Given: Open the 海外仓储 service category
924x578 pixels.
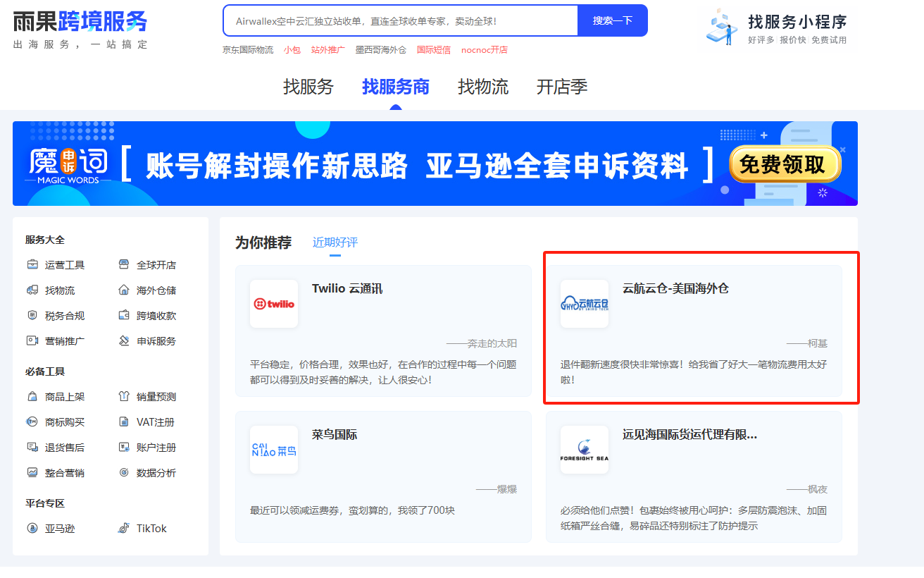Looking at the screenshot, I should [124, 290].
